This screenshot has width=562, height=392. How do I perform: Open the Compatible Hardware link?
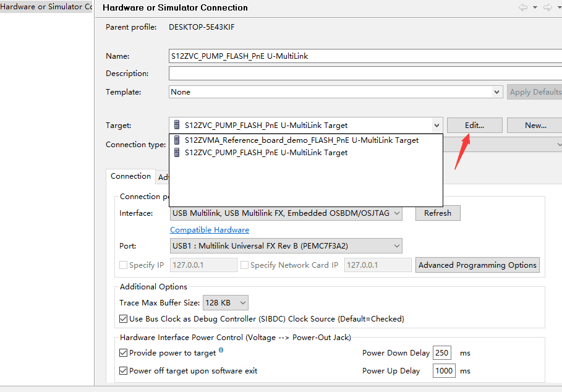[x=210, y=230]
